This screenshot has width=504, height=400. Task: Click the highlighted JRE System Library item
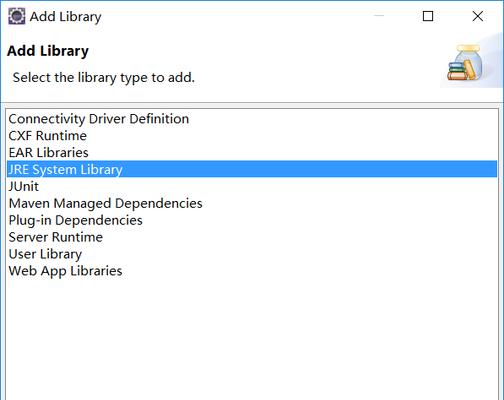[252, 169]
